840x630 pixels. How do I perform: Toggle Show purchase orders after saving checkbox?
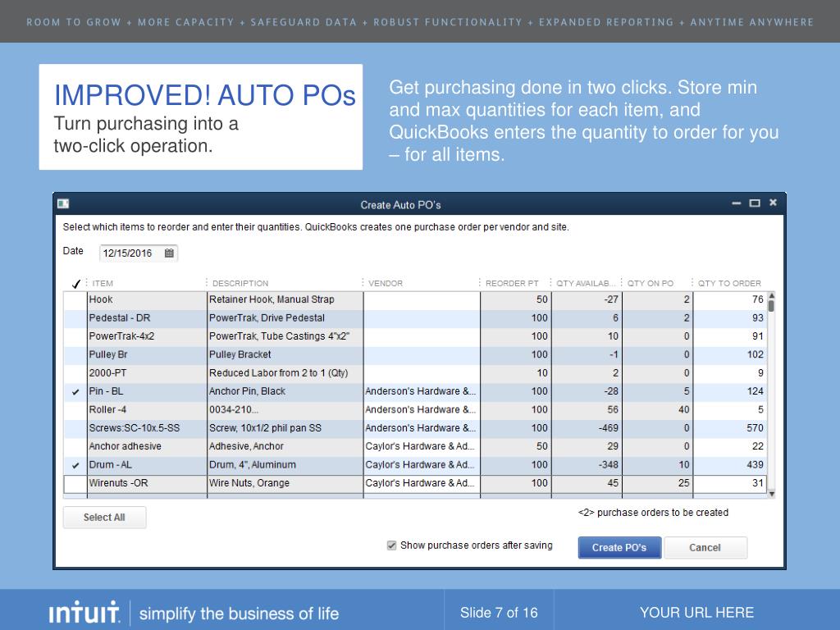coord(391,546)
